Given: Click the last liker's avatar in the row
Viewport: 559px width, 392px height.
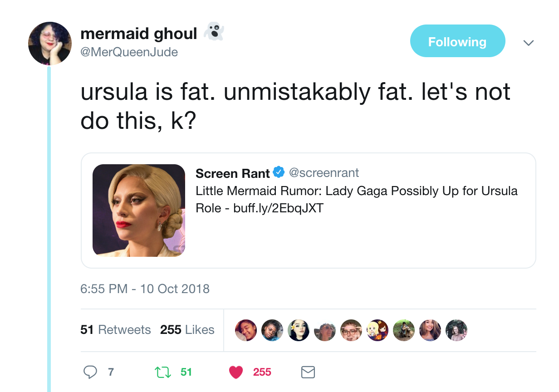Looking at the screenshot, I should tap(456, 330).
